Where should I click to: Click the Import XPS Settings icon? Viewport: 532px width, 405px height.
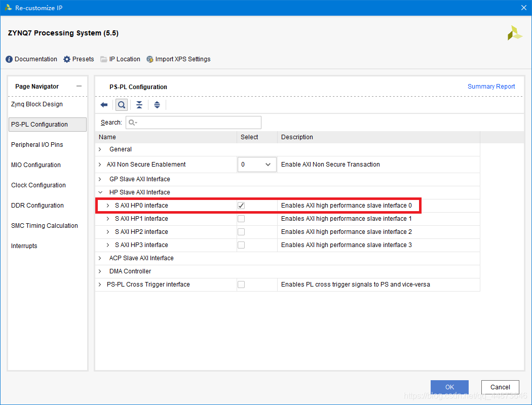149,59
